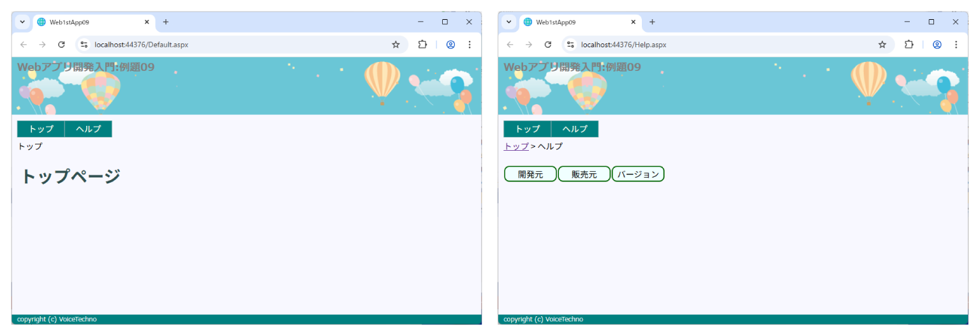980x336 pixels.
Task: Open profile icon in Default.aspx window
Action: coord(450,45)
